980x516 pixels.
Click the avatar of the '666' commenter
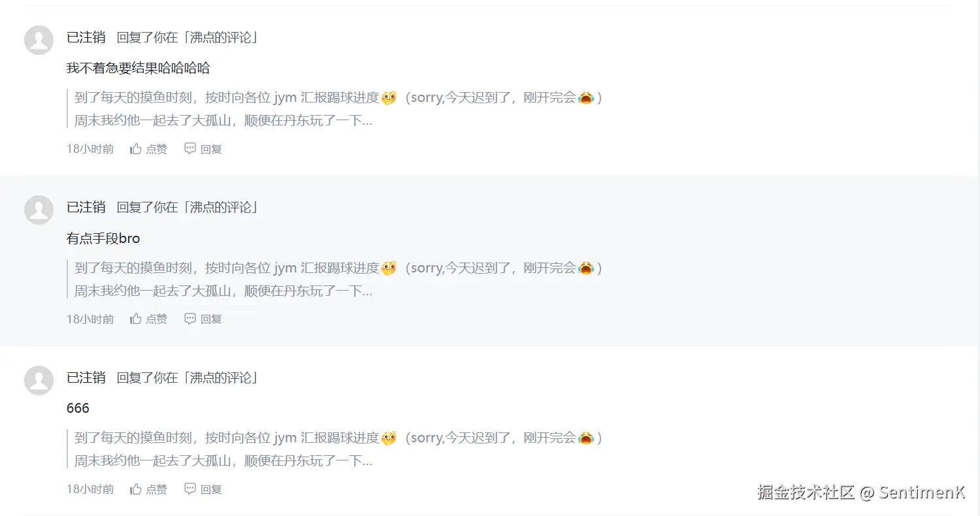tap(38, 379)
